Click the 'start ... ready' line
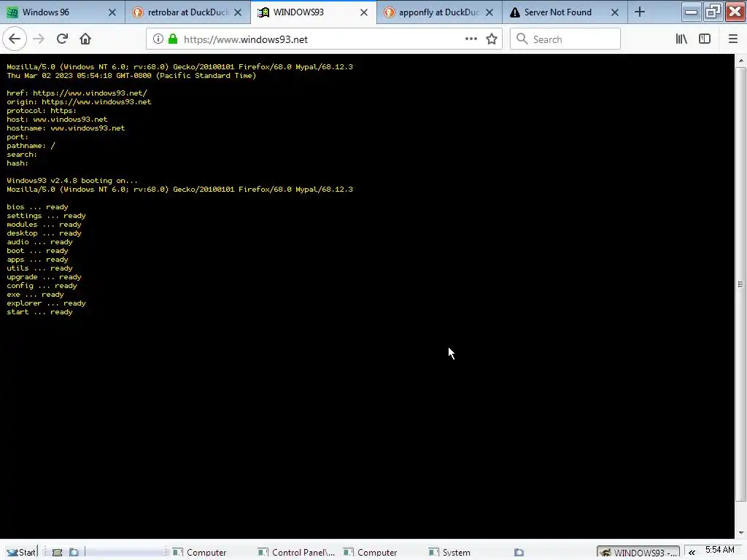 point(39,312)
